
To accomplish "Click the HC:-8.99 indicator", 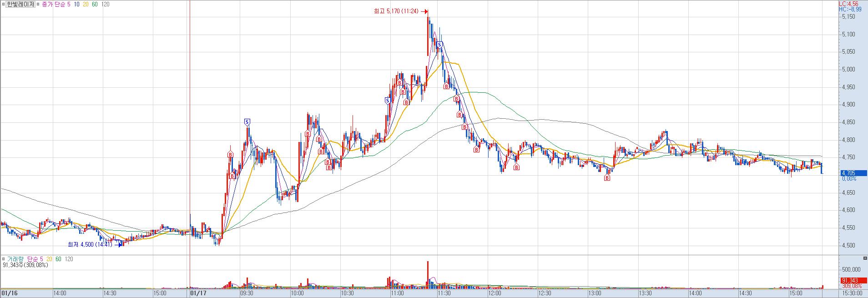I will click(850, 9).
